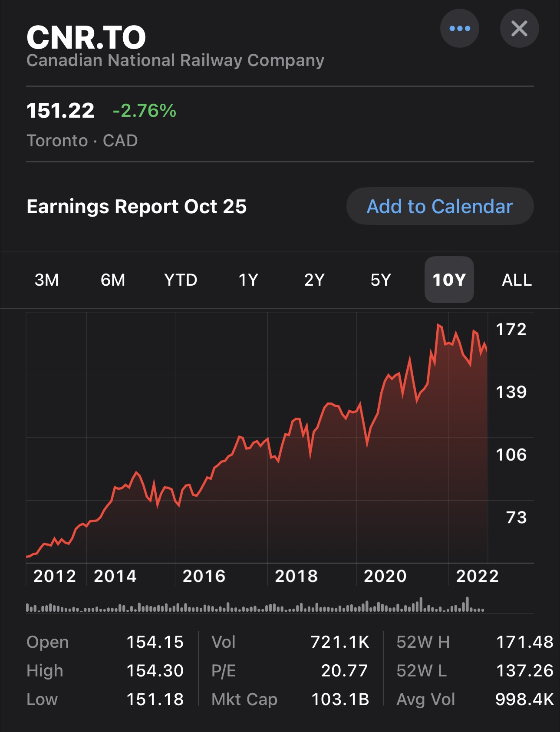Tap the CNR.TO ticker title
560x732 pixels.
coord(86,37)
